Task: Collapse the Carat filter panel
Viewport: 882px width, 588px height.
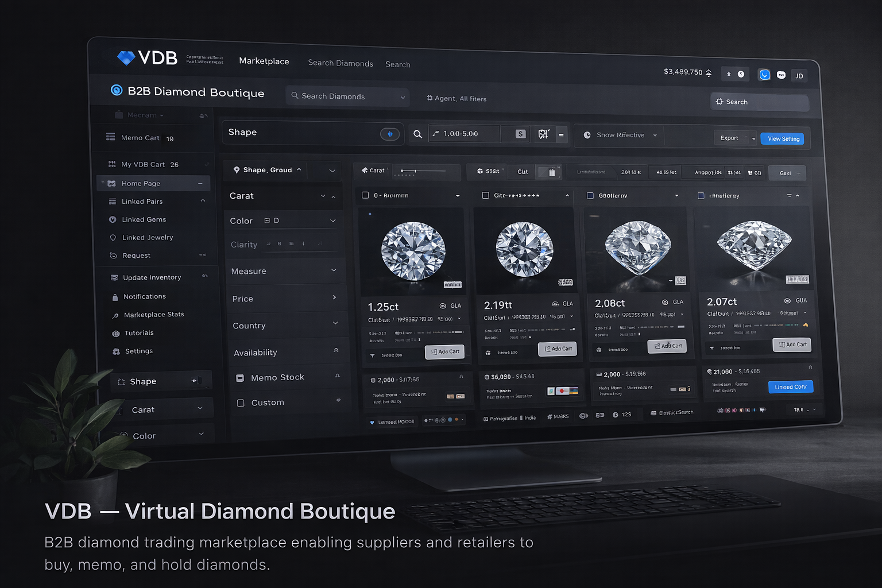Action: [x=332, y=195]
